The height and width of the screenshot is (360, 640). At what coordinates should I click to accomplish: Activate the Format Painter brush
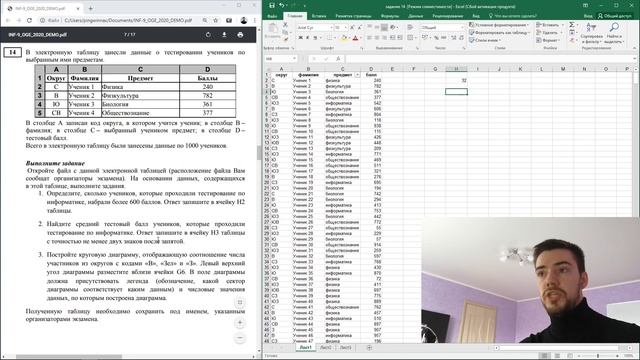[285, 39]
